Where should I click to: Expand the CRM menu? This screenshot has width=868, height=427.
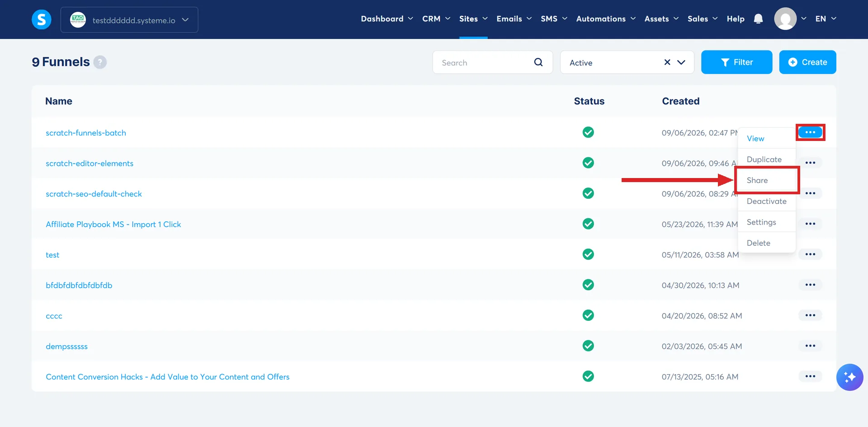pos(436,19)
